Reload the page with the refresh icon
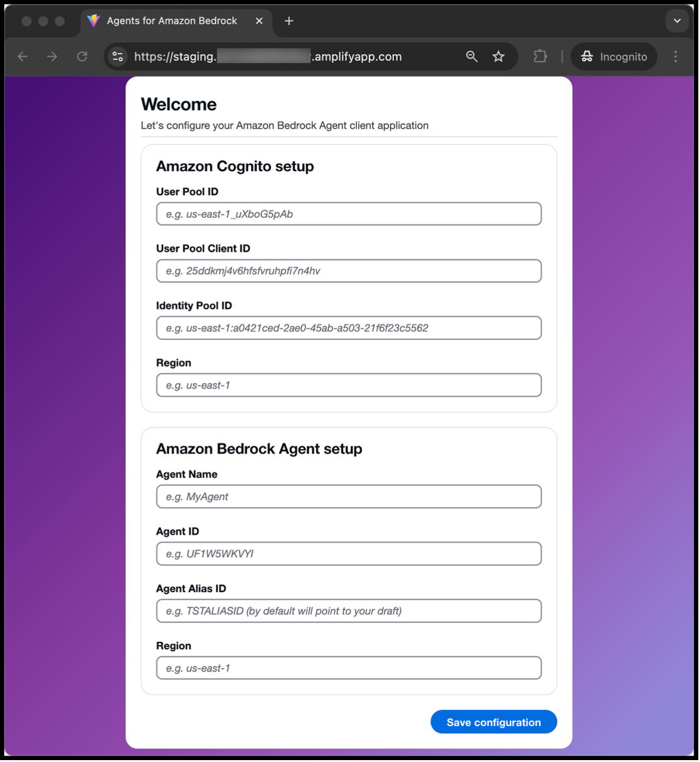Screen dimensions: 700x762 coord(82,57)
